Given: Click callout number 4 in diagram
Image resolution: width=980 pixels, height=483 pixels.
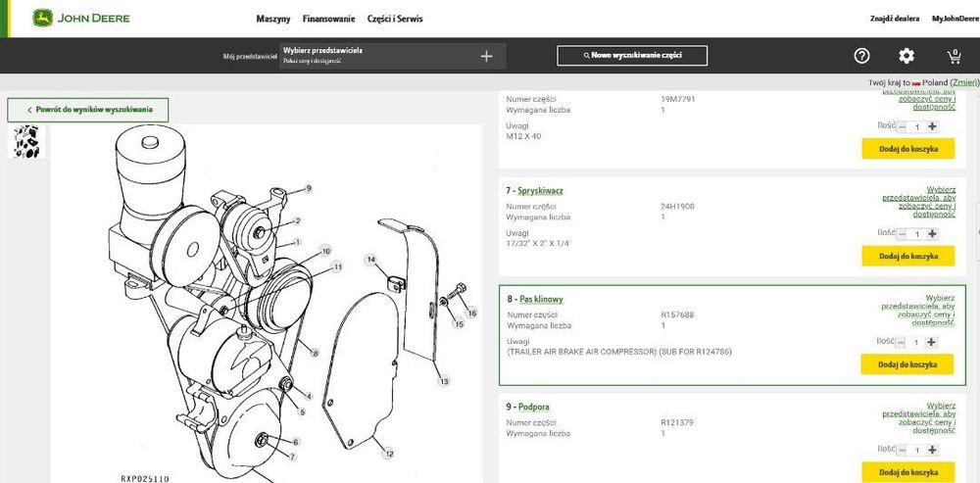Looking at the screenshot, I should [309, 396].
